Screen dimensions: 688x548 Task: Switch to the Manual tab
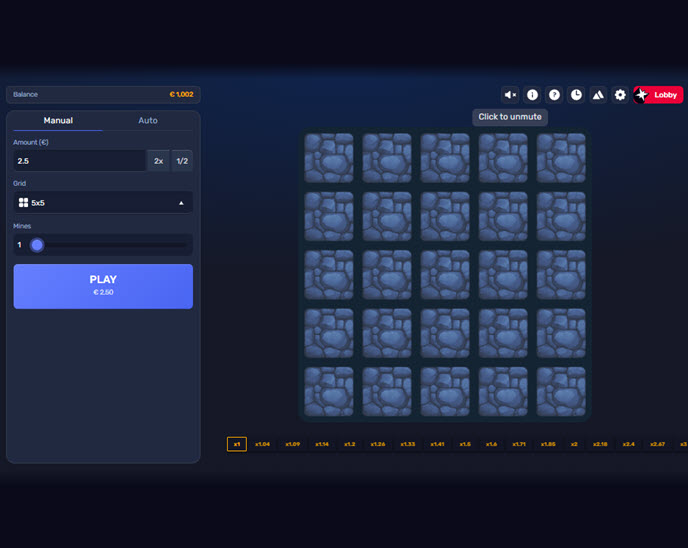[58, 121]
